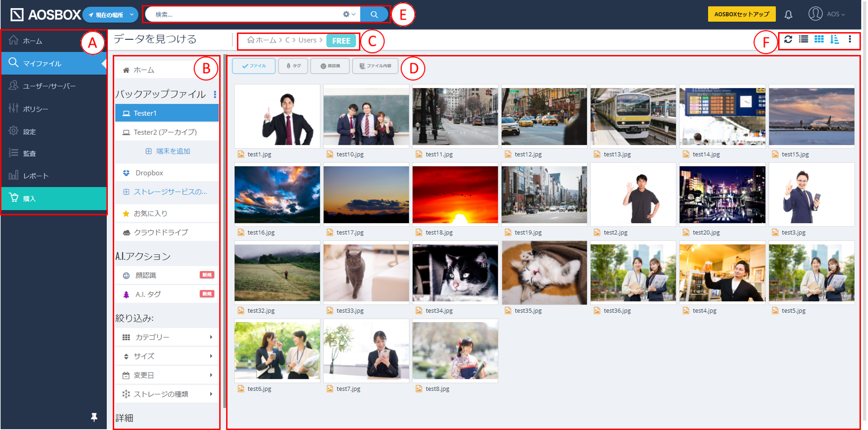Open search settings gear dropdown
The image size is (868, 430).
click(x=349, y=14)
